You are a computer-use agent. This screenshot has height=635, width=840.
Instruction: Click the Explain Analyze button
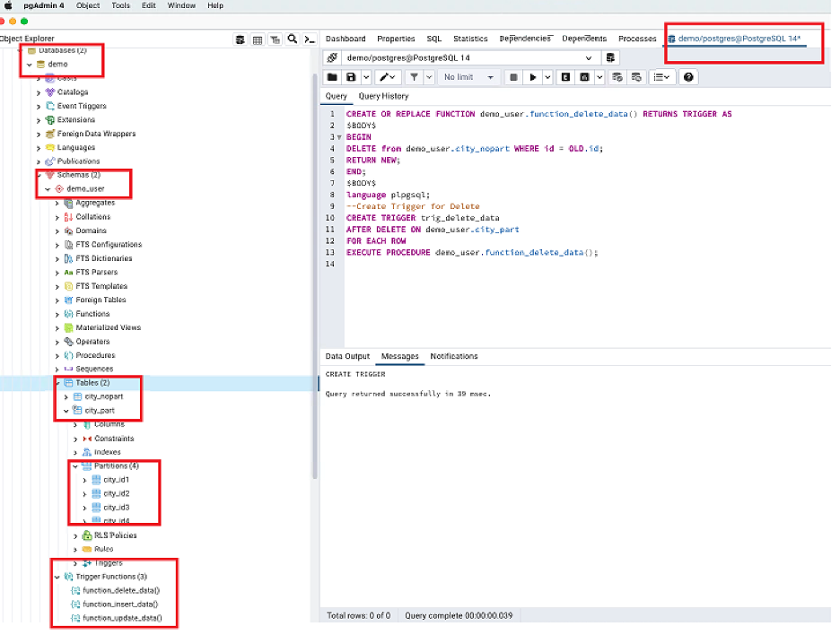pos(584,77)
